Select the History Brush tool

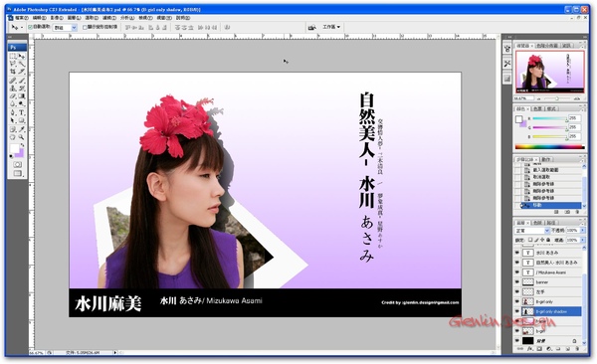(22, 89)
